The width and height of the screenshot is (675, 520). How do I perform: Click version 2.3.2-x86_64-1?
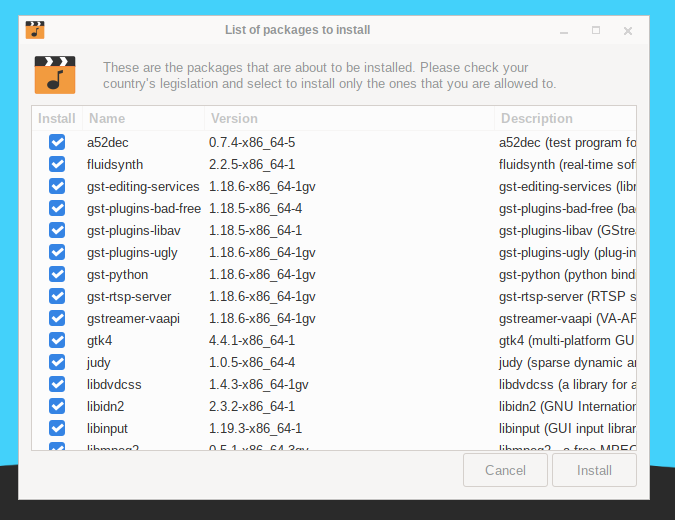tap(252, 407)
